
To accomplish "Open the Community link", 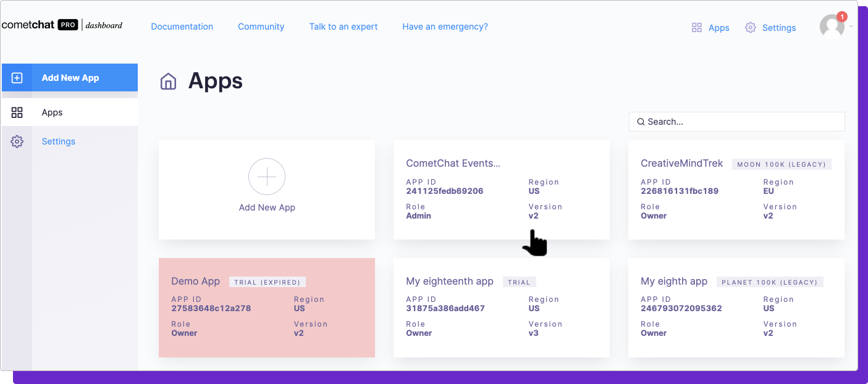I will coord(261,27).
